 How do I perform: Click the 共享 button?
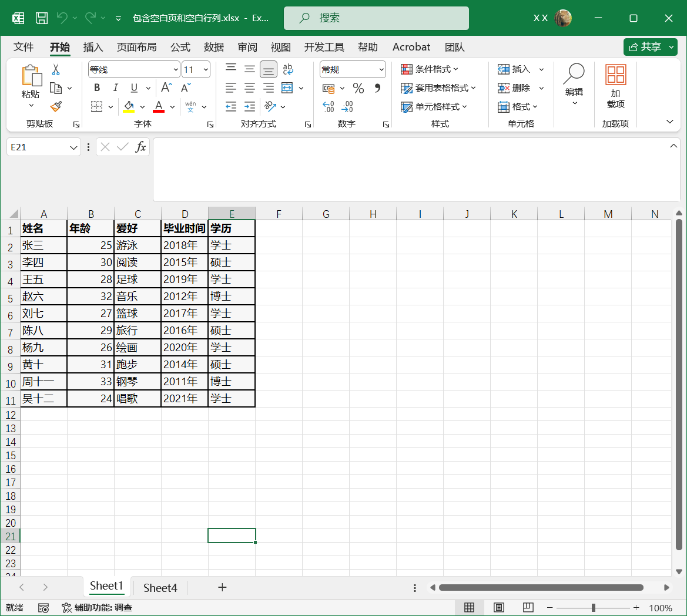pyautogui.click(x=651, y=47)
